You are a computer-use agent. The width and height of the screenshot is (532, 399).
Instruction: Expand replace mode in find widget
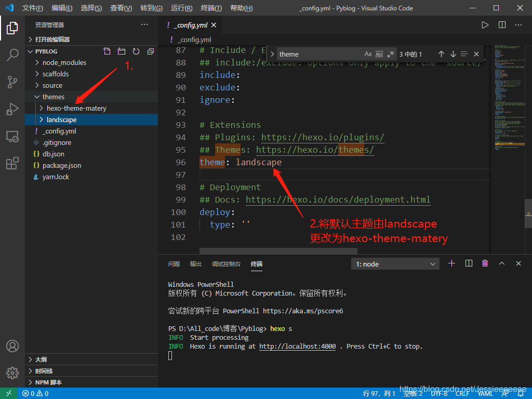click(x=272, y=54)
